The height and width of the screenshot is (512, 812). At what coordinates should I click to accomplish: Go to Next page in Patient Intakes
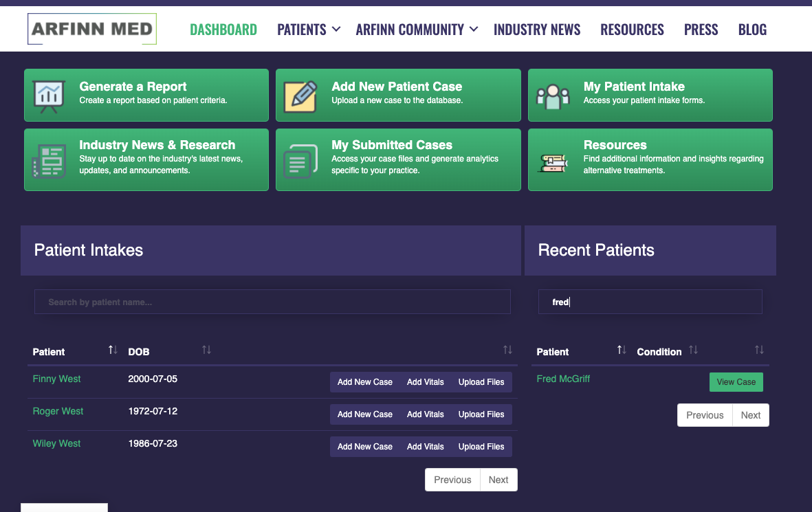[498, 480]
